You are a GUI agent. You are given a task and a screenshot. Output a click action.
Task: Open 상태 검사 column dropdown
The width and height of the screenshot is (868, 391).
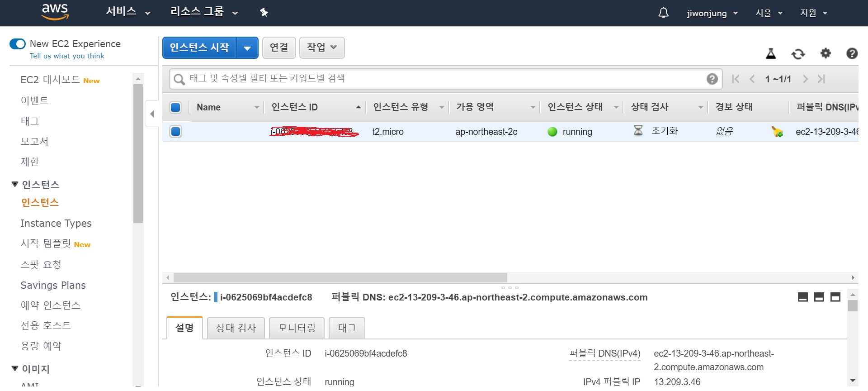[x=700, y=107]
